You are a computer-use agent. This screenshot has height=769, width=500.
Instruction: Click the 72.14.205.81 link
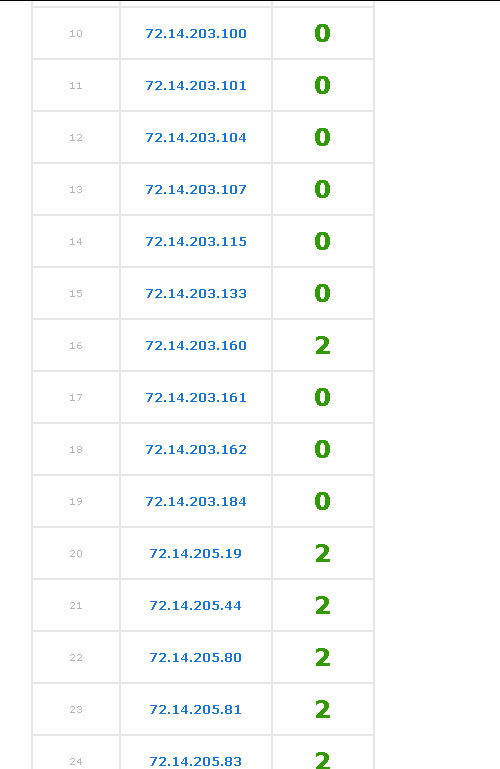click(x=195, y=709)
